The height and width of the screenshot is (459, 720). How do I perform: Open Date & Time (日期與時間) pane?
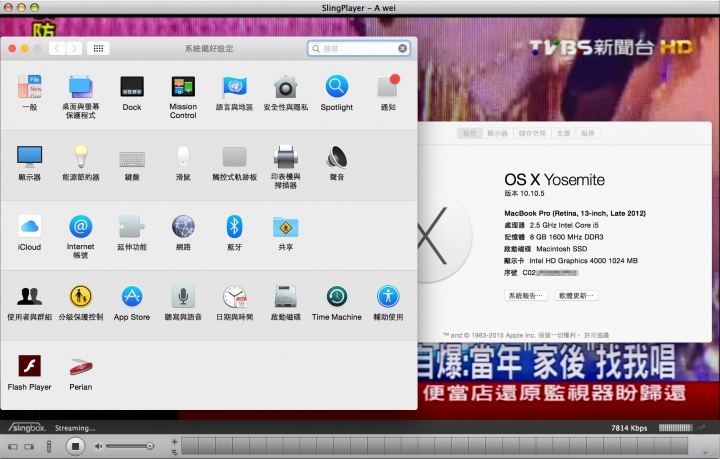pyautogui.click(x=234, y=302)
